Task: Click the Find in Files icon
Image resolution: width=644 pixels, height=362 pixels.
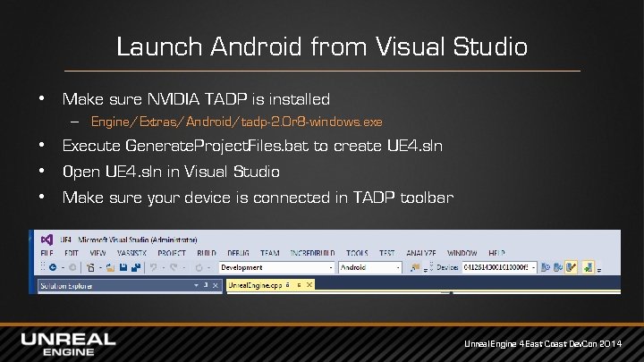Action: coord(415,267)
